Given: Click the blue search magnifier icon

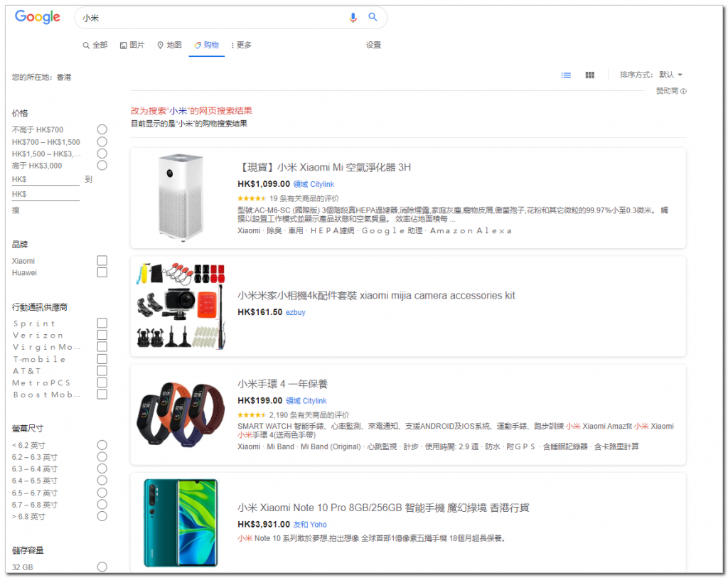Looking at the screenshot, I should click(373, 18).
